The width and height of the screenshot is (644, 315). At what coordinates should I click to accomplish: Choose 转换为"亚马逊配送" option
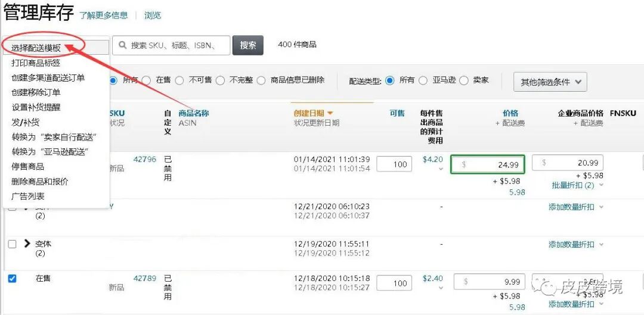point(50,152)
